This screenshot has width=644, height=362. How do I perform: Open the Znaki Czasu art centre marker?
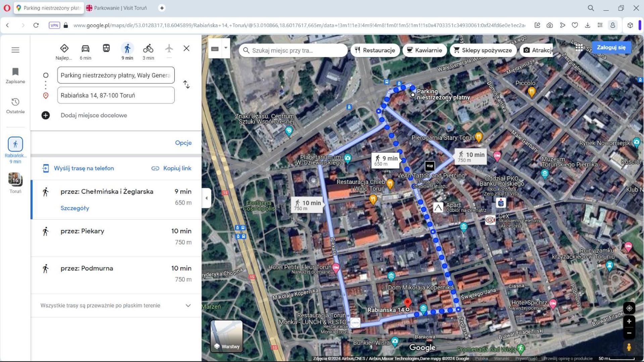[289, 131]
